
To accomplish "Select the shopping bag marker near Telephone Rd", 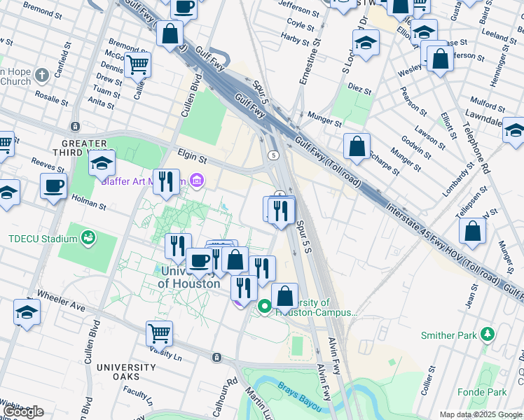I will (x=473, y=232).
